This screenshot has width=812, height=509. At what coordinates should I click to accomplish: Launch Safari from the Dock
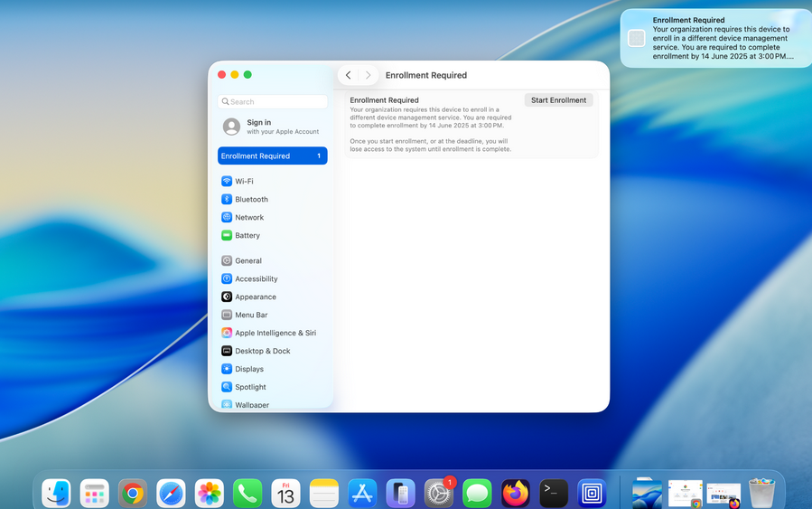pos(171,493)
